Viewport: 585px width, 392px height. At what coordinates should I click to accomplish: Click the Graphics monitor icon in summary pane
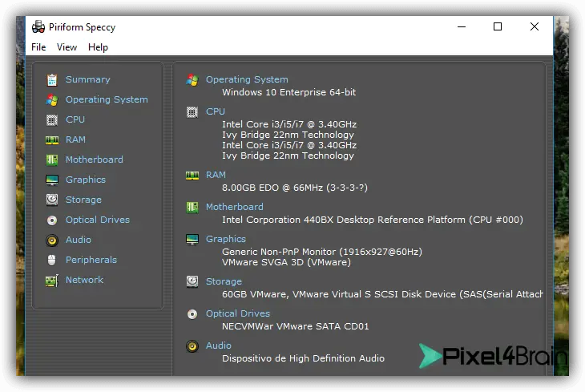[x=192, y=240]
